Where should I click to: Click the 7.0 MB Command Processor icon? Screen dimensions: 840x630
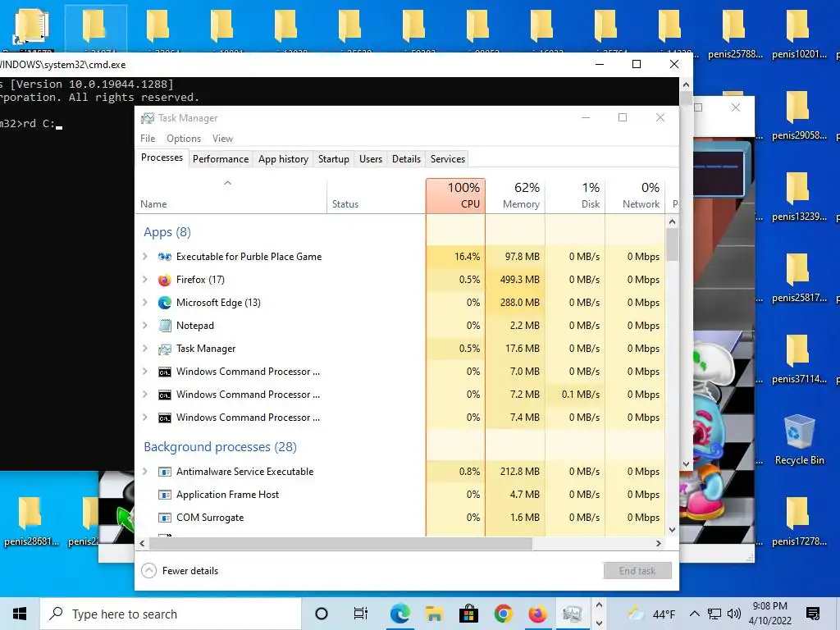pos(164,372)
